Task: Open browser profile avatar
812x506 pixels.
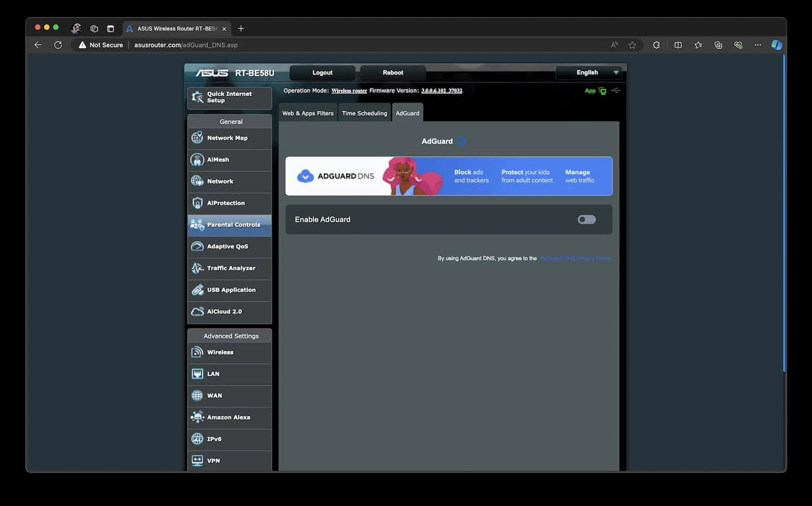Action: [76, 28]
